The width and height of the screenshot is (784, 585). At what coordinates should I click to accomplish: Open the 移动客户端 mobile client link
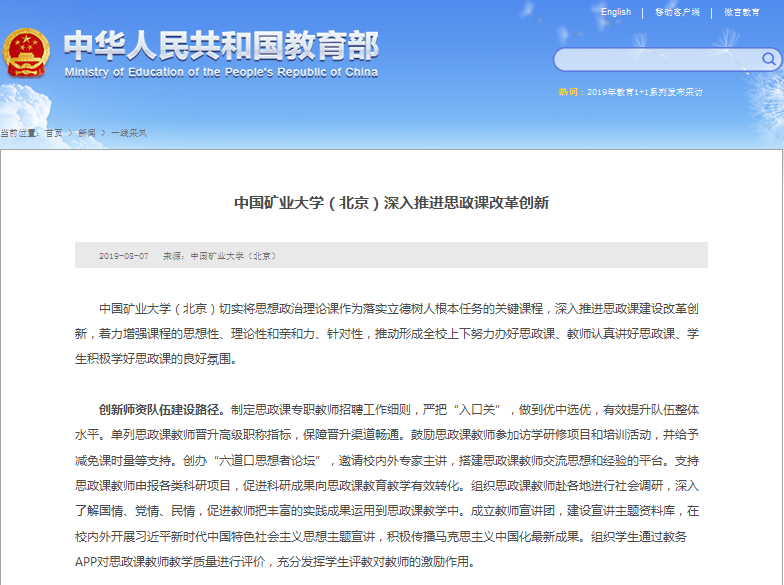tap(677, 12)
